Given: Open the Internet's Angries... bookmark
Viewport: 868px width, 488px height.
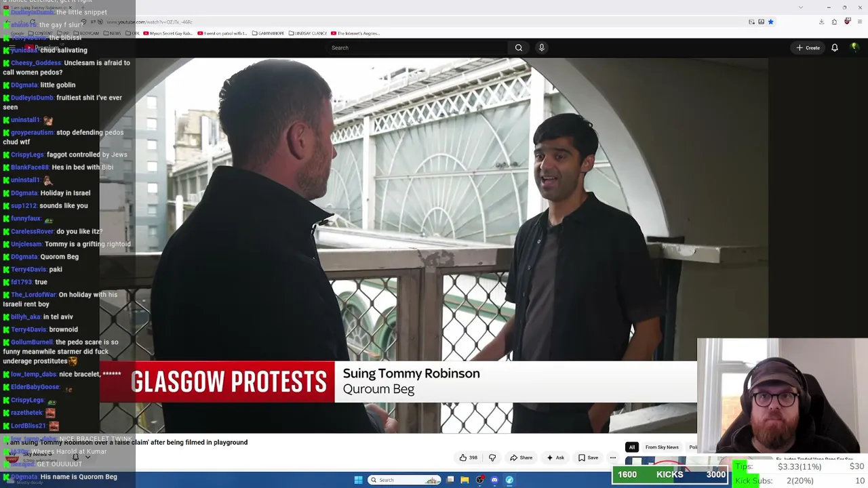Looking at the screenshot, I should coord(355,33).
